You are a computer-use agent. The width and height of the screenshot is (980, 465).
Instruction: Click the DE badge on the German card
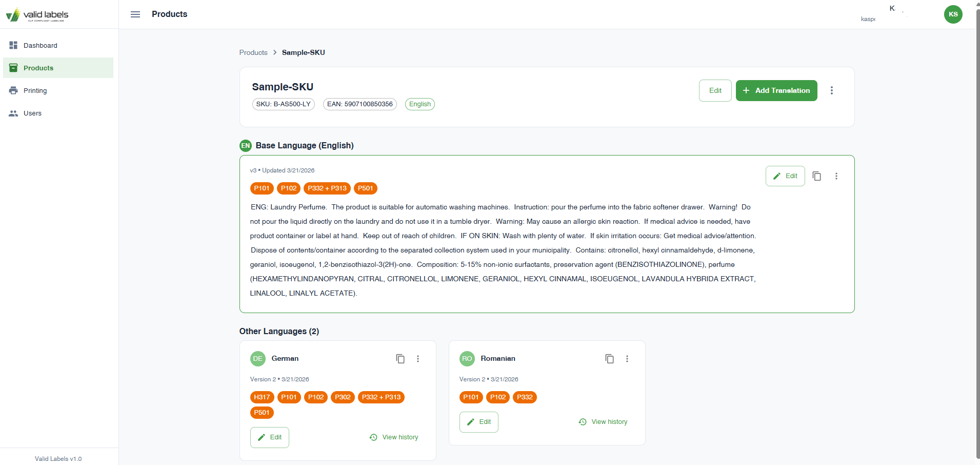point(257,359)
